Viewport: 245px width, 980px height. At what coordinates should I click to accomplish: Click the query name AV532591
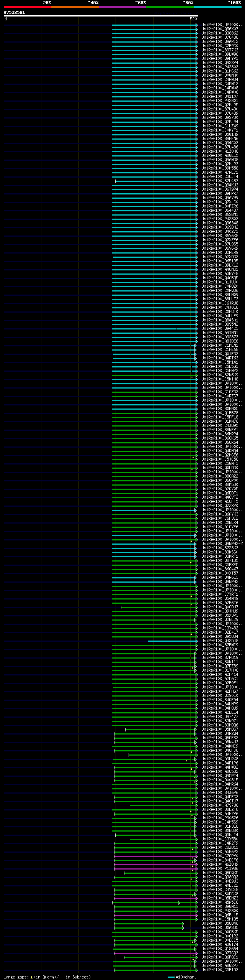(x=14, y=12)
